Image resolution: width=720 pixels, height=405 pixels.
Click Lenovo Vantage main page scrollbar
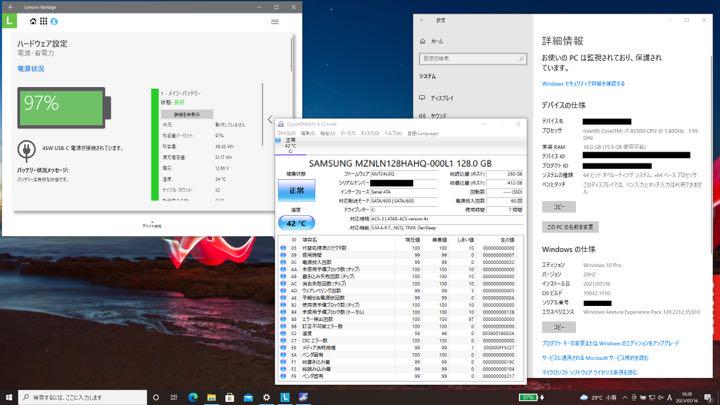292,55
